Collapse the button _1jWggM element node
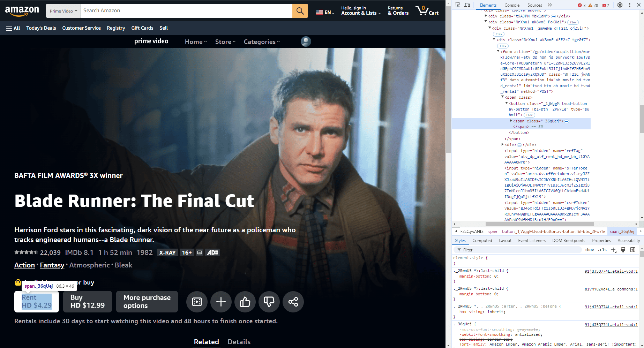This screenshot has width=644, height=348. pyautogui.click(x=507, y=103)
